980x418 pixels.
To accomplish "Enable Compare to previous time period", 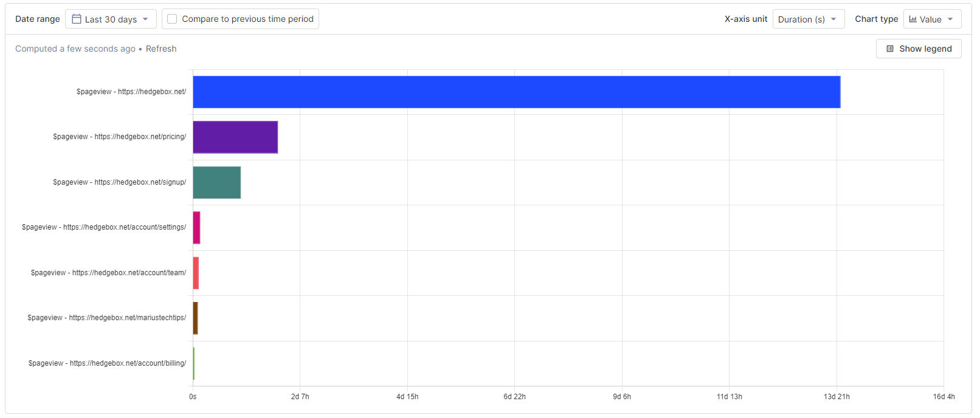I will click(172, 19).
